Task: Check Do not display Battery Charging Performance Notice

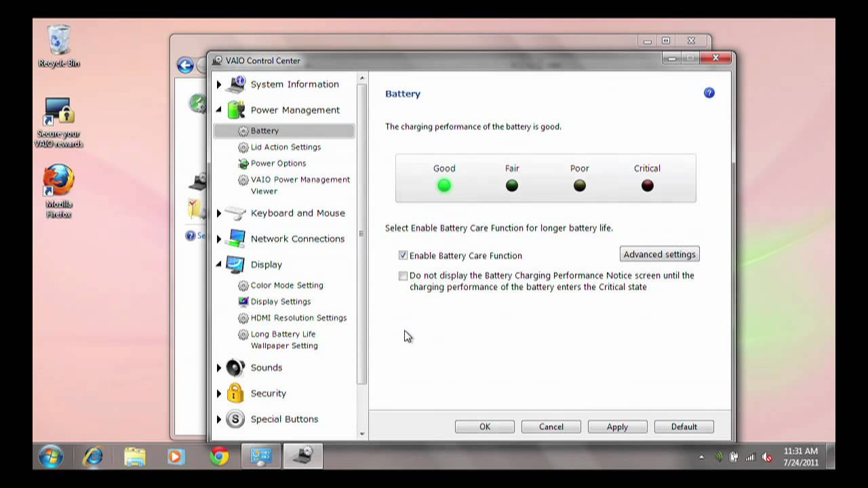Action: click(x=403, y=276)
